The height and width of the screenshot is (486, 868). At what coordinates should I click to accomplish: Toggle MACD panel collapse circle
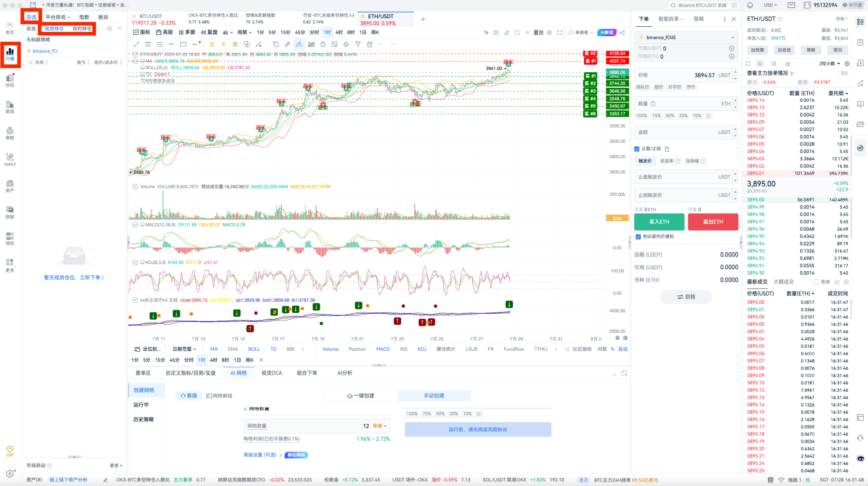[x=135, y=225]
